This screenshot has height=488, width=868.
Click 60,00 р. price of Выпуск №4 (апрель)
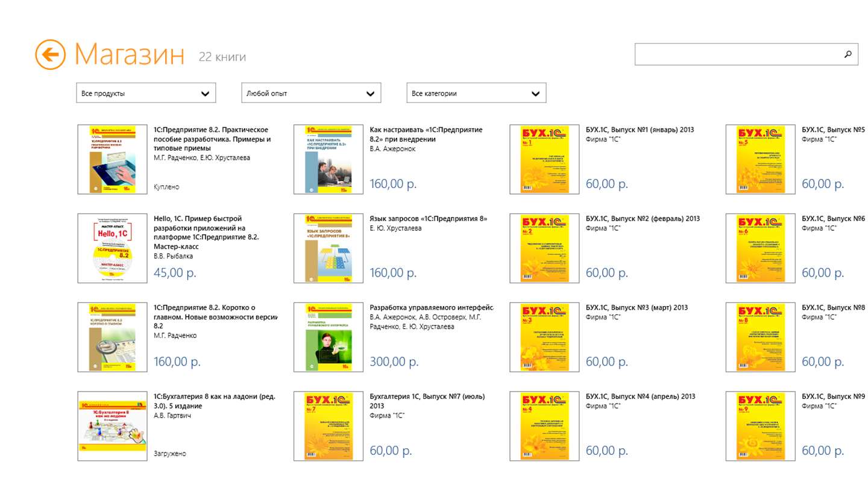(607, 450)
